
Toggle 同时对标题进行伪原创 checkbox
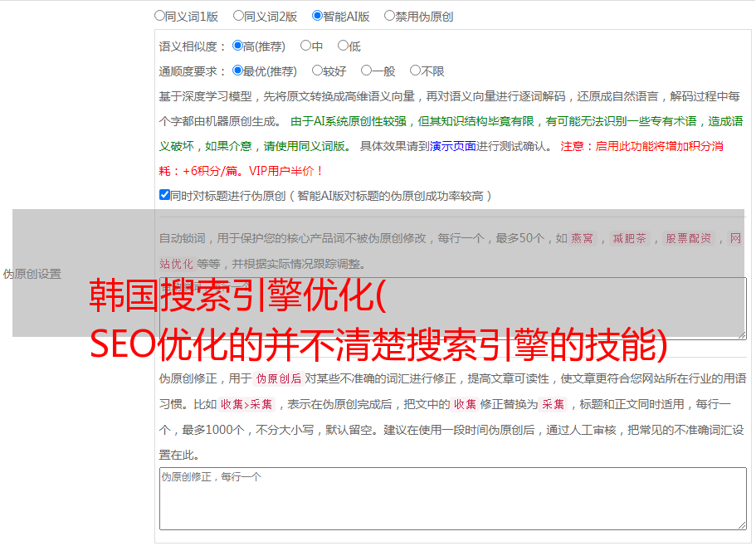(x=164, y=195)
